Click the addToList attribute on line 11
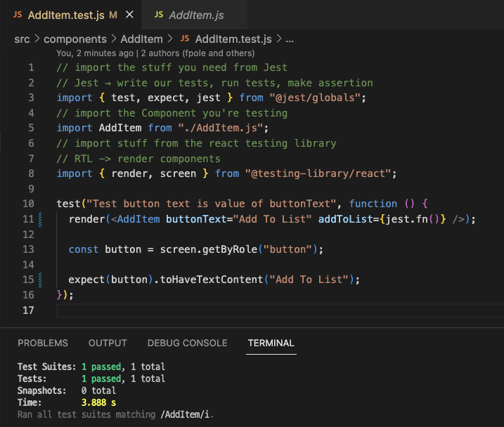Viewport: 504px width, 427px height. (x=345, y=219)
